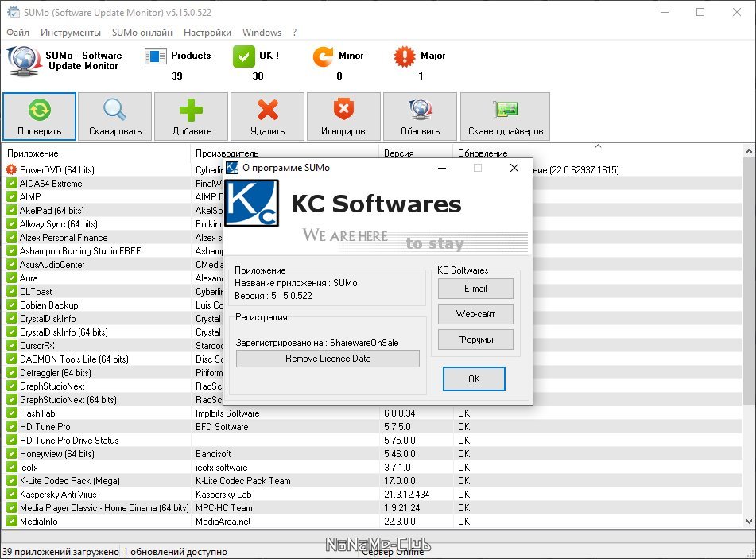
Task: Click the status check next to HashTab
Action: [x=12, y=413]
